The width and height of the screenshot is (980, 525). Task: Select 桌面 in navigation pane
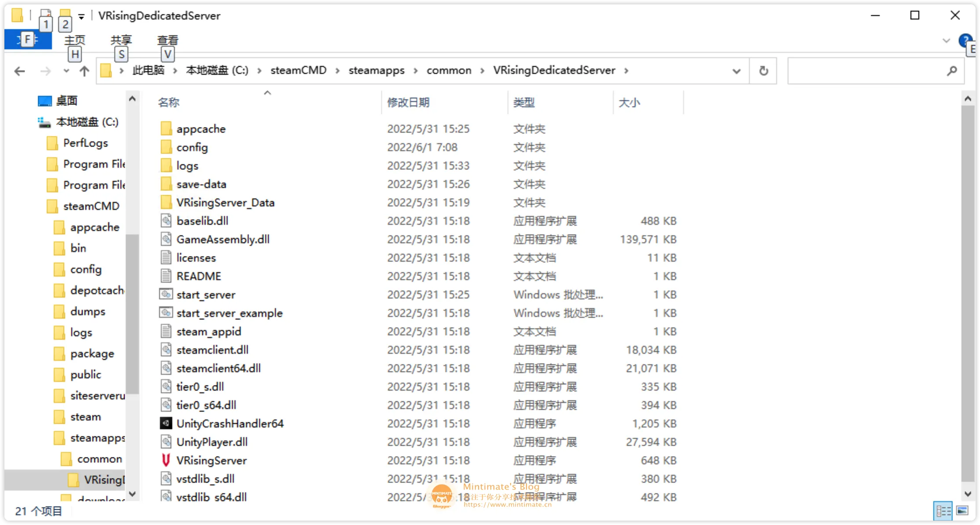tap(67, 101)
